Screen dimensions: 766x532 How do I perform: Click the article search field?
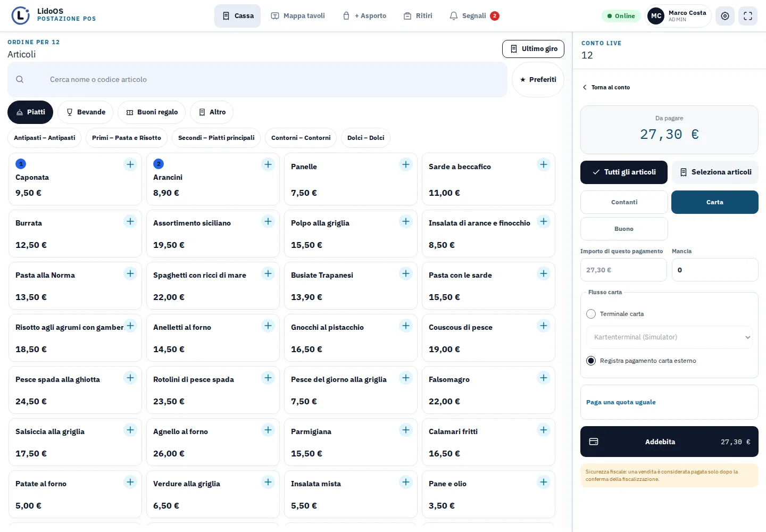[x=257, y=79]
